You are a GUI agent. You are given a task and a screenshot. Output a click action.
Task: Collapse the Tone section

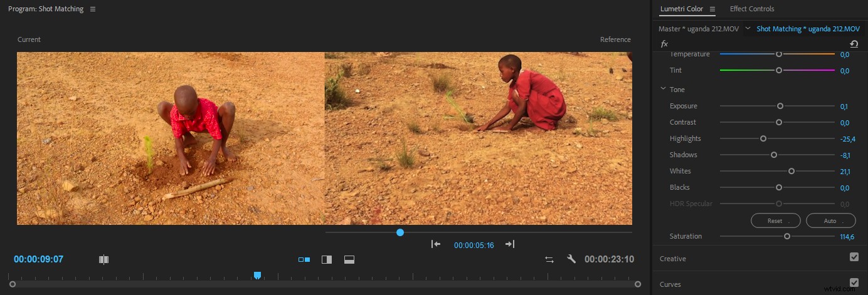[x=663, y=90]
